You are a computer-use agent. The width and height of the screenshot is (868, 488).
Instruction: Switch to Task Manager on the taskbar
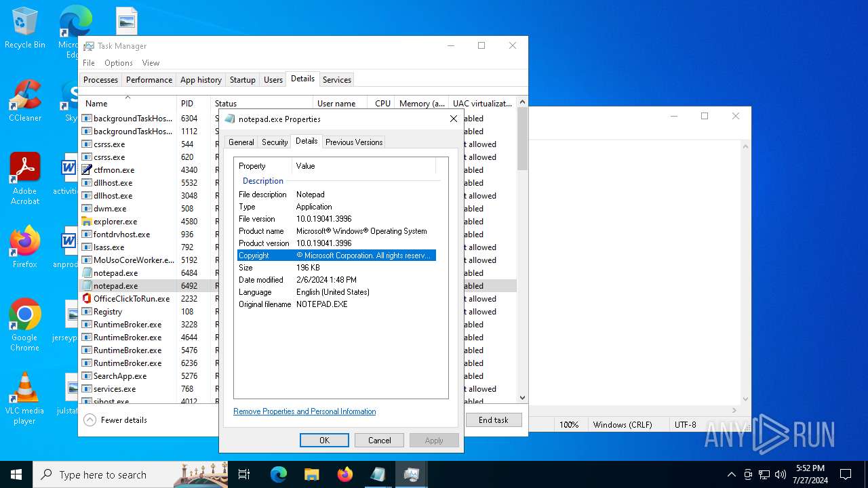coord(411,474)
